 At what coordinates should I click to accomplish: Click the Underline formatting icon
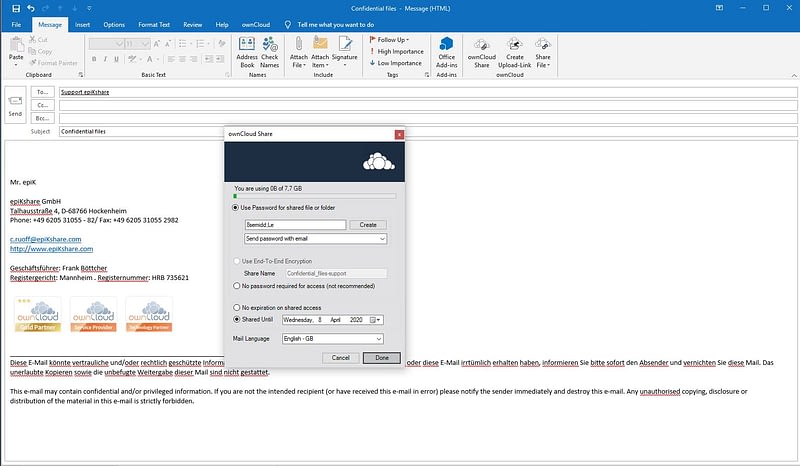click(x=116, y=59)
